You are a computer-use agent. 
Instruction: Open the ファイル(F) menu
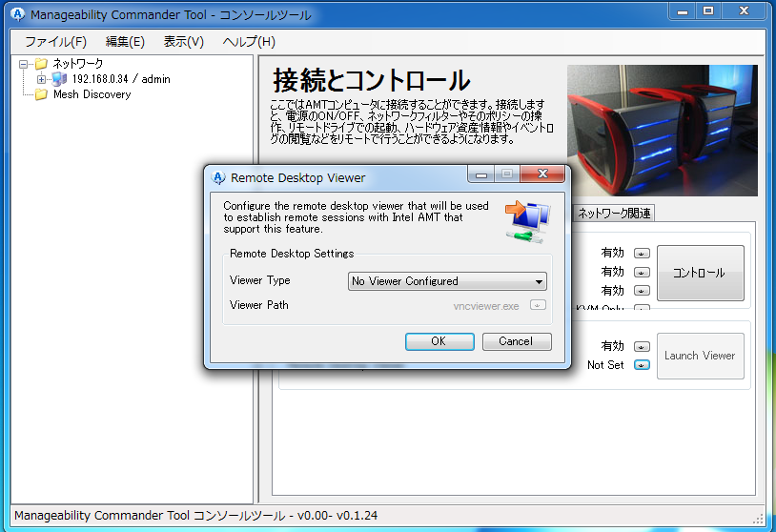pyautogui.click(x=55, y=42)
